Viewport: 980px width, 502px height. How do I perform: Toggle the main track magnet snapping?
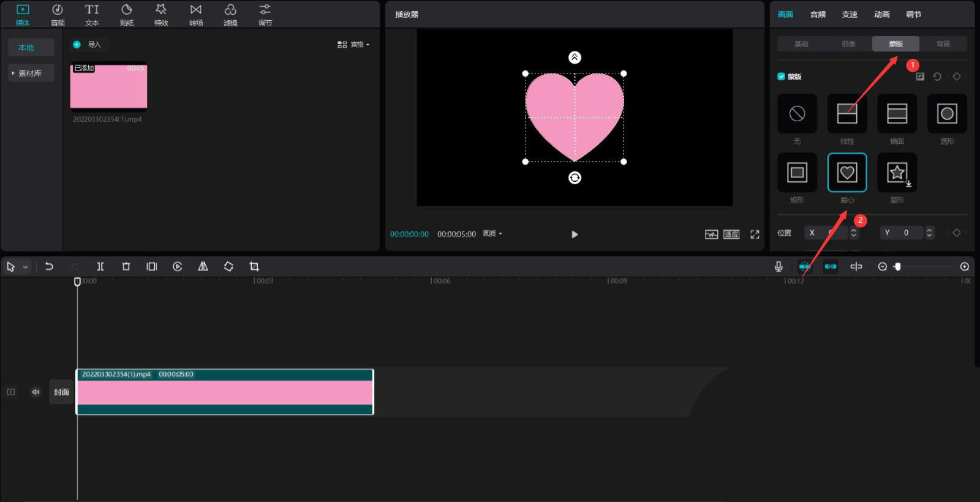804,266
